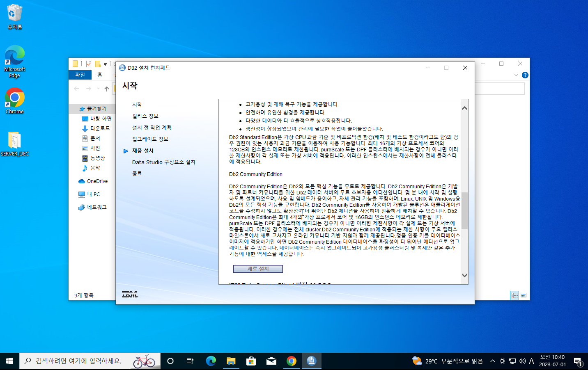Open the Explorer quick access toolbar dropdown
Viewport: 588px width, 370px height.
105,64
